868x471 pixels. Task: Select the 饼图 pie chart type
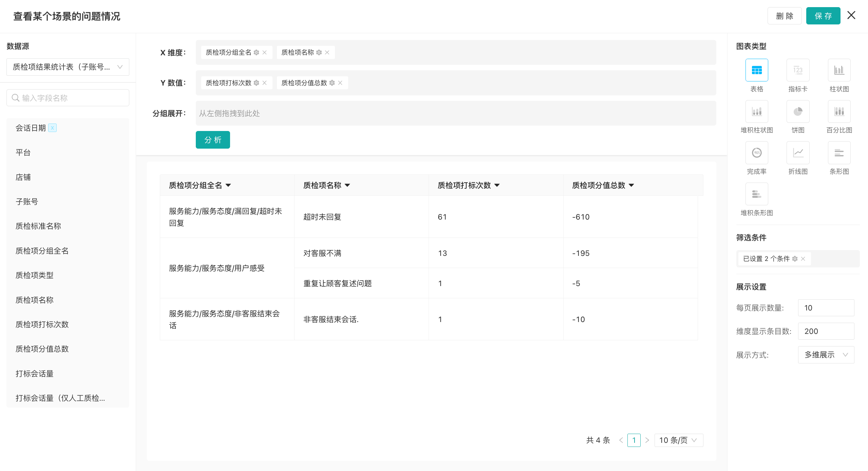[x=798, y=111]
